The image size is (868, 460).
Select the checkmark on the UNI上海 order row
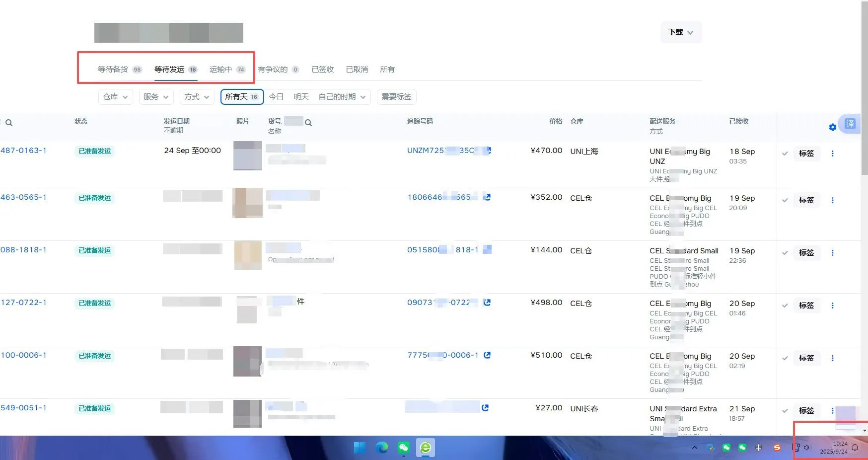(785, 154)
